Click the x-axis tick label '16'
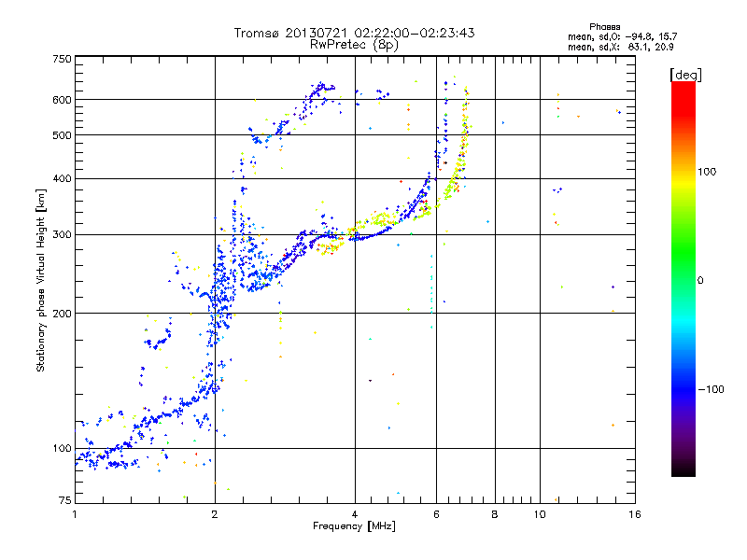This screenshot has height=560, width=747. point(635,514)
